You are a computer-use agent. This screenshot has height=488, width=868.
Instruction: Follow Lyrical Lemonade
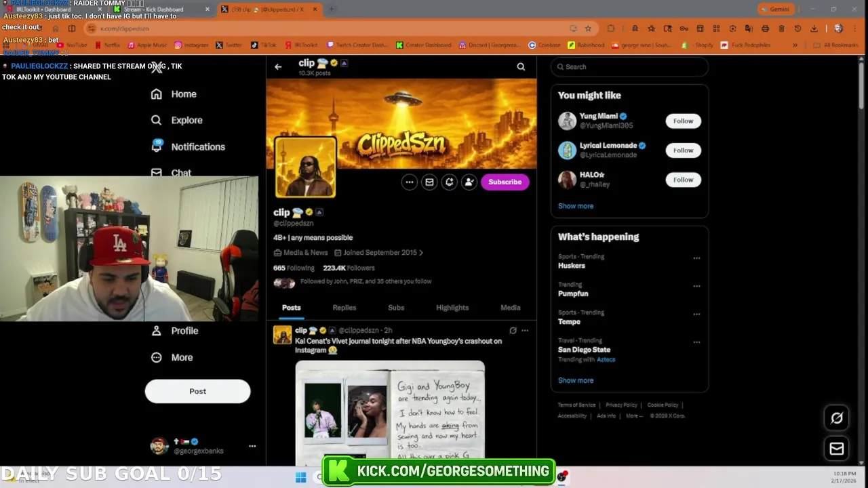point(683,150)
